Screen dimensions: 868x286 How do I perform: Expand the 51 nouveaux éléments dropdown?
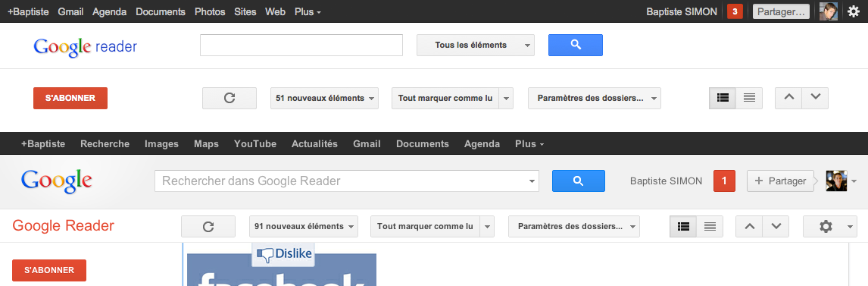(x=324, y=98)
